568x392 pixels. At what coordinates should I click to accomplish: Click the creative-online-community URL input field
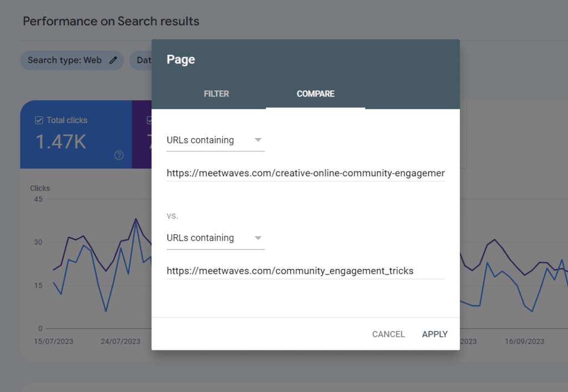pos(305,172)
